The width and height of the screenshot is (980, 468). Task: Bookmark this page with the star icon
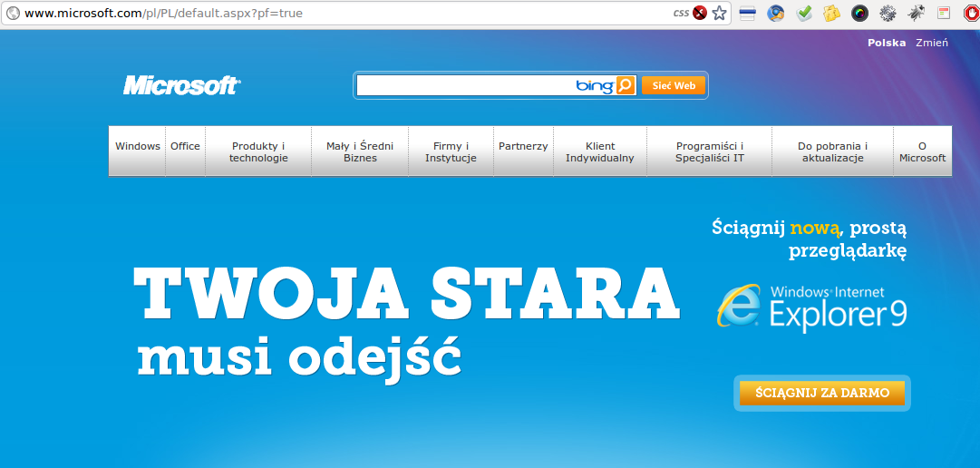tap(720, 13)
